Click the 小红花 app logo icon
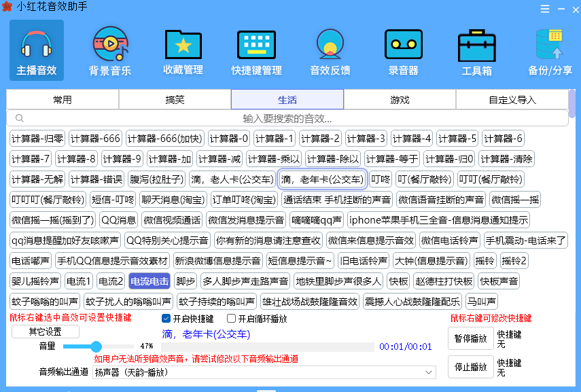The image size is (581, 392). click(x=7, y=6)
